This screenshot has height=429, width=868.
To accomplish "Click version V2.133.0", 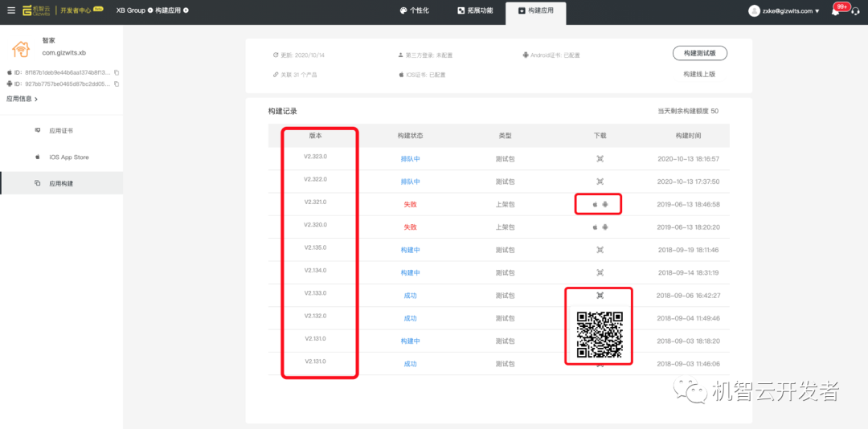I will click(316, 292).
